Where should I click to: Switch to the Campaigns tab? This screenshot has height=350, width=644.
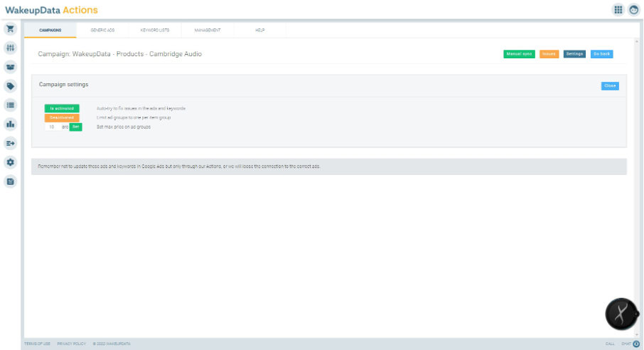(x=50, y=30)
